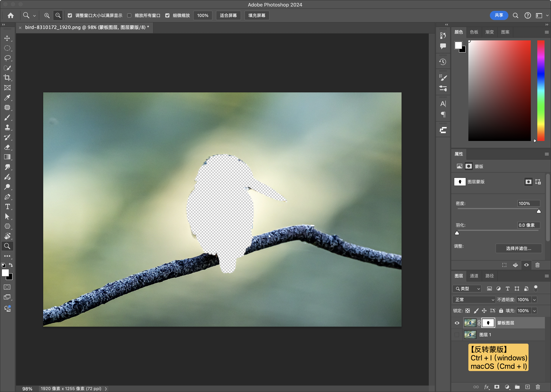Screen dimensions: 551x392
Task: Select the 蒙板图层 mask thumbnail
Action: pos(488,323)
